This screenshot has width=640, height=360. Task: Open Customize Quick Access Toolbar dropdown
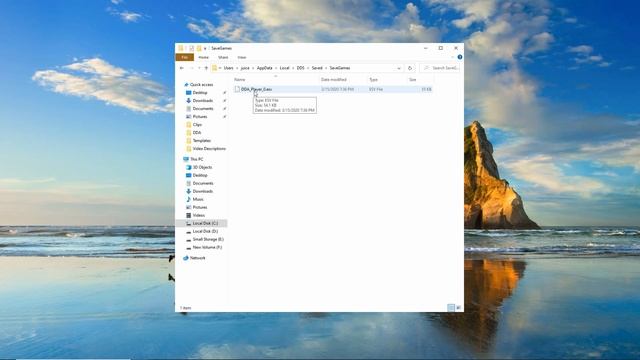click(x=205, y=48)
